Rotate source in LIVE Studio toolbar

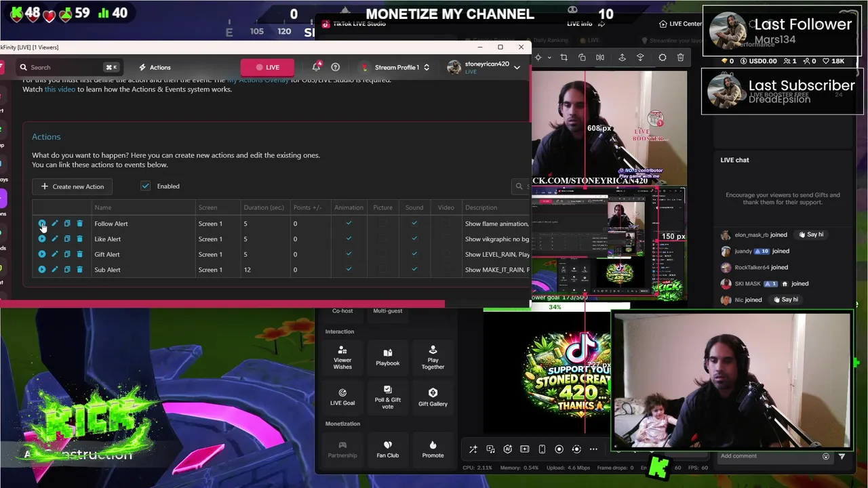click(582, 58)
